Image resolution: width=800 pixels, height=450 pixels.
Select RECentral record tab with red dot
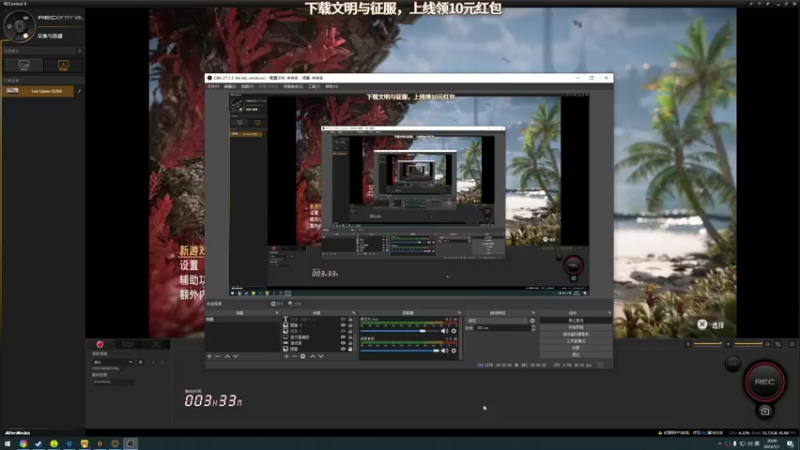point(100,344)
